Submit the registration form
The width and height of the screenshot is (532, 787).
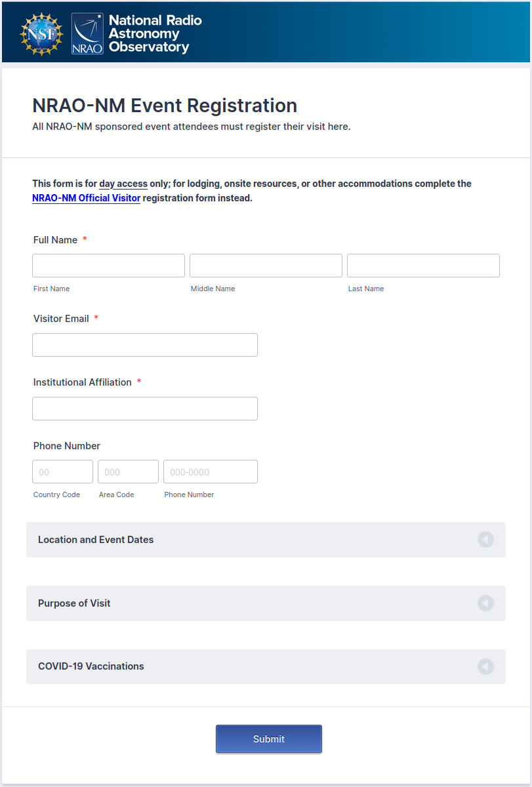(269, 739)
